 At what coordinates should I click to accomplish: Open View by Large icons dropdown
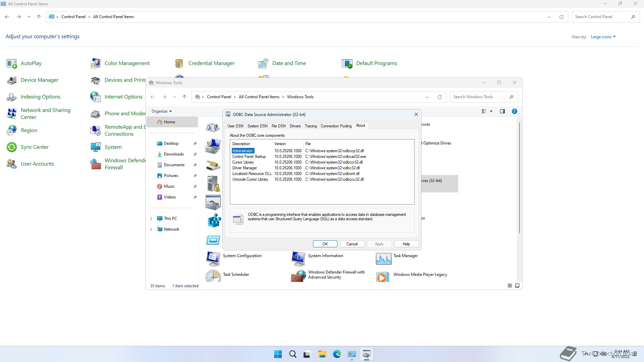pos(603,37)
